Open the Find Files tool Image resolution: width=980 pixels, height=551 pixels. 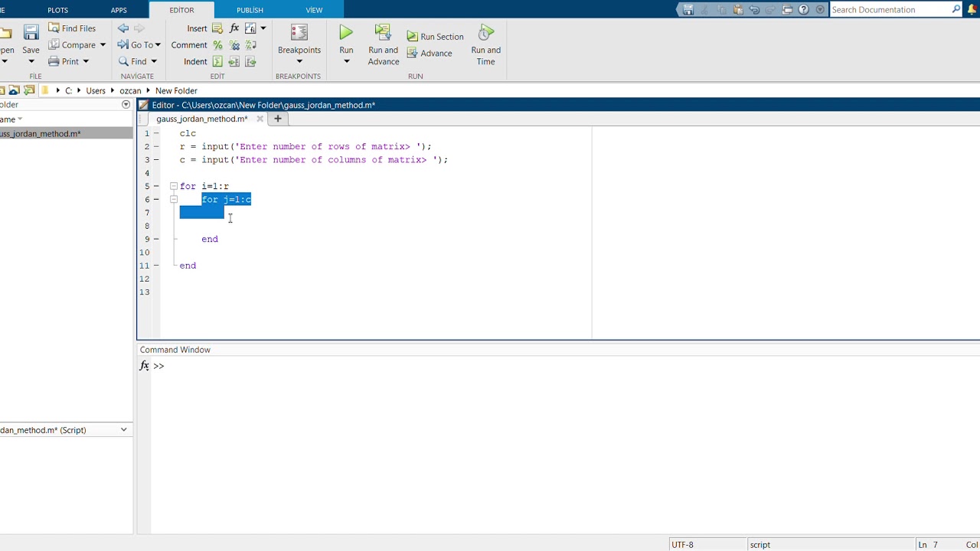pos(72,28)
